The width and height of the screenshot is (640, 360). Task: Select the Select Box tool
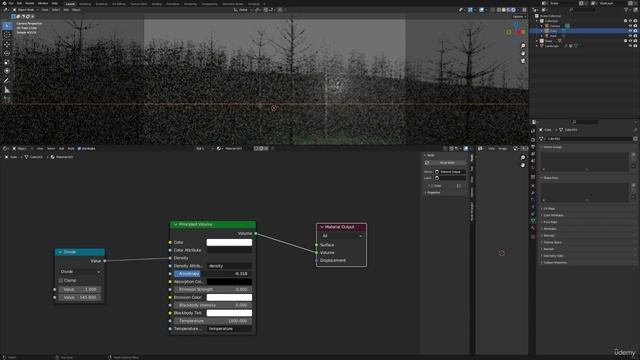[7, 26]
